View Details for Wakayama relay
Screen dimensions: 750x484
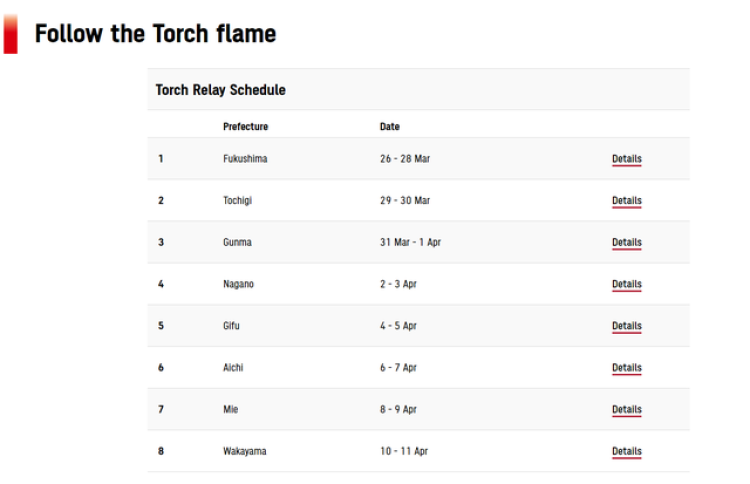click(626, 451)
